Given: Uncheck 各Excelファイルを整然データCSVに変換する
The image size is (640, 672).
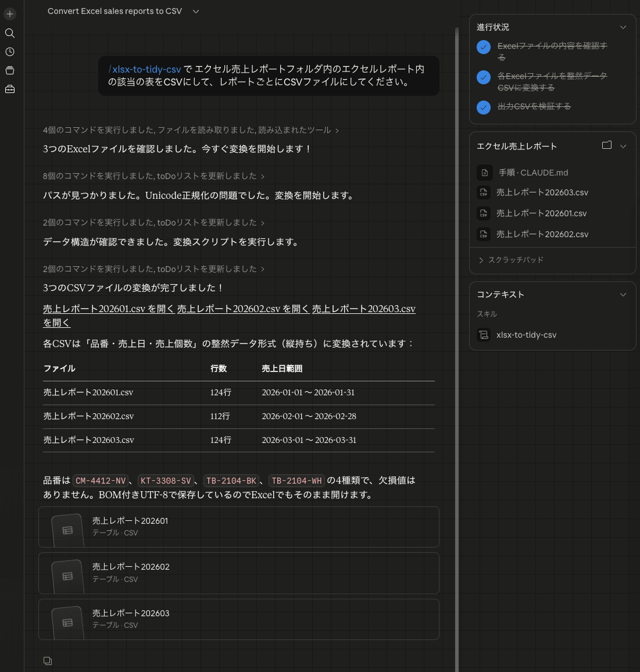Looking at the screenshot, I should (483, 77).
